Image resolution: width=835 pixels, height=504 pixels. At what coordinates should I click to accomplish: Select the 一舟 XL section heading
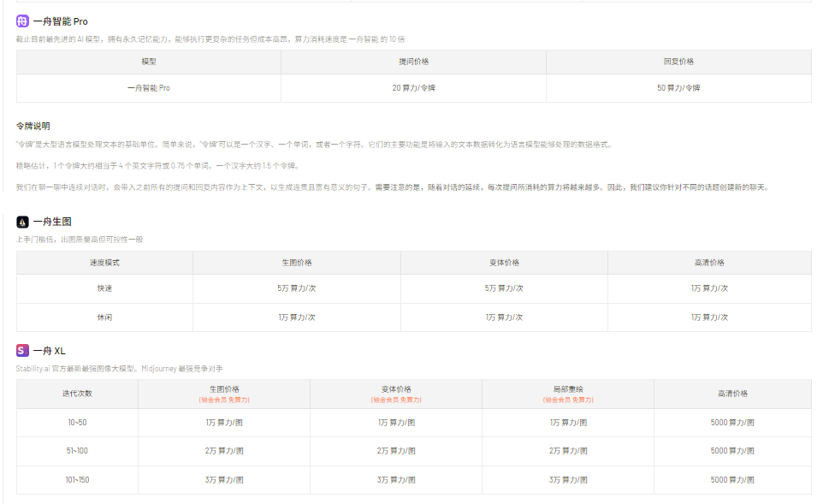coord(49,351)
